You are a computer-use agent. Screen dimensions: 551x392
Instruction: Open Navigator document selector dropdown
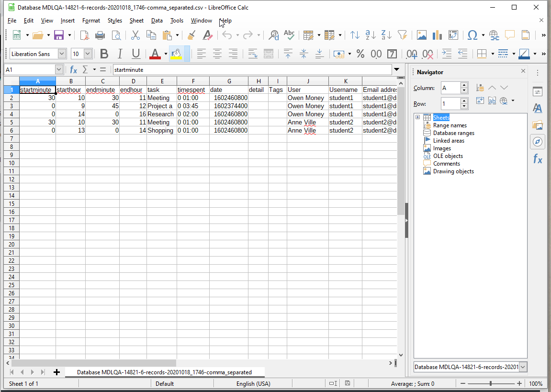coord(523,367)
